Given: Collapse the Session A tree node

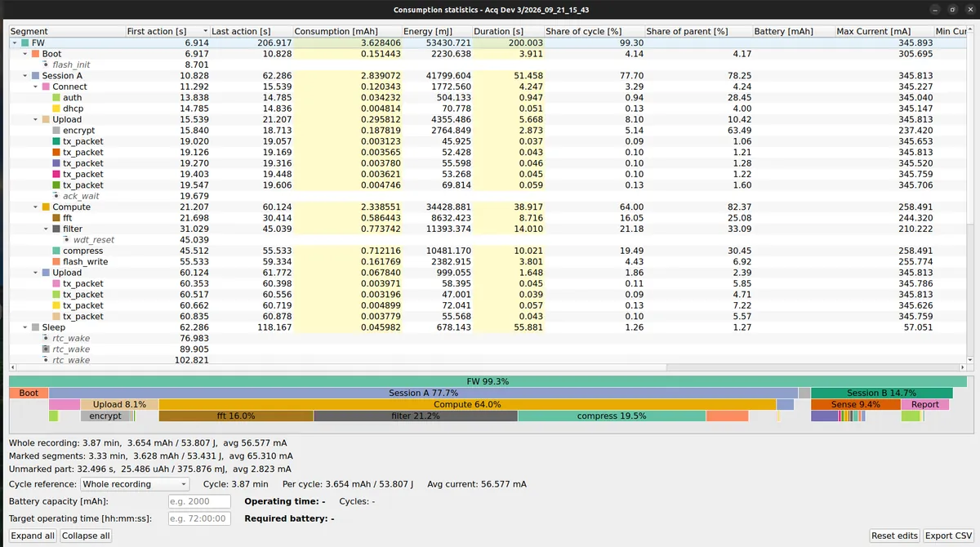Looking at the screenshot, I should [x=25, y=75].
